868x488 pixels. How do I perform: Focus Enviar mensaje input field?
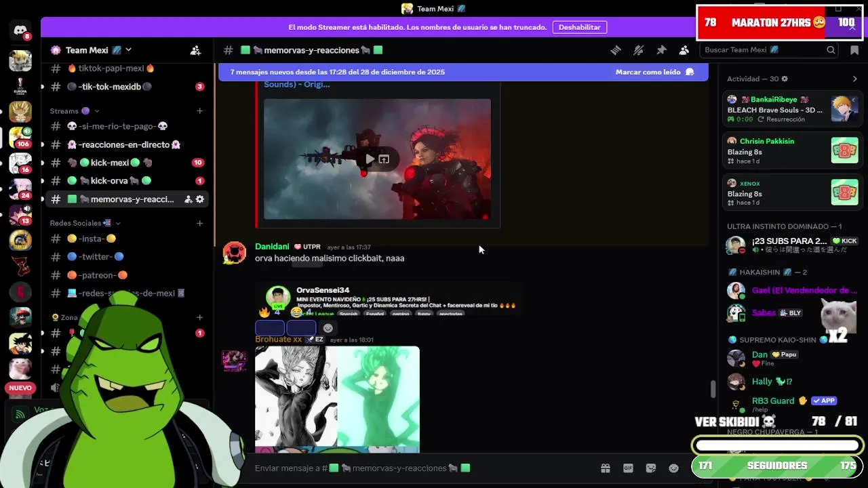click(x=424, y=468)
